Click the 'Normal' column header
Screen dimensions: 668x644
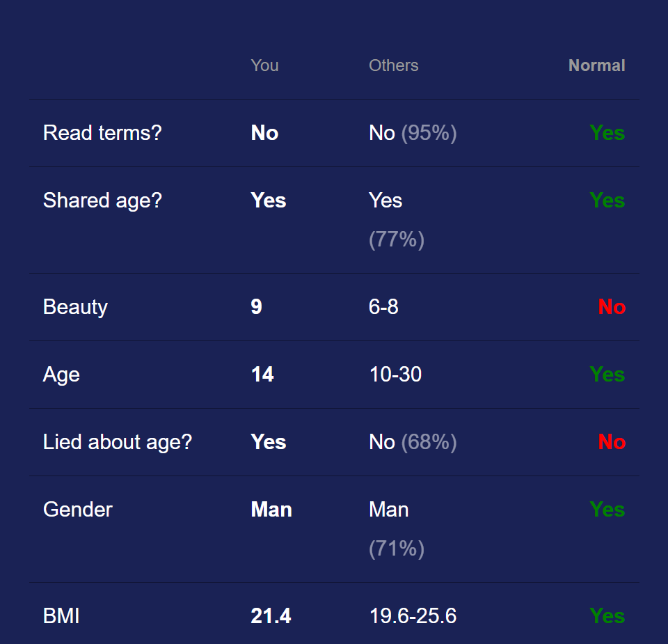click(597, 65)
